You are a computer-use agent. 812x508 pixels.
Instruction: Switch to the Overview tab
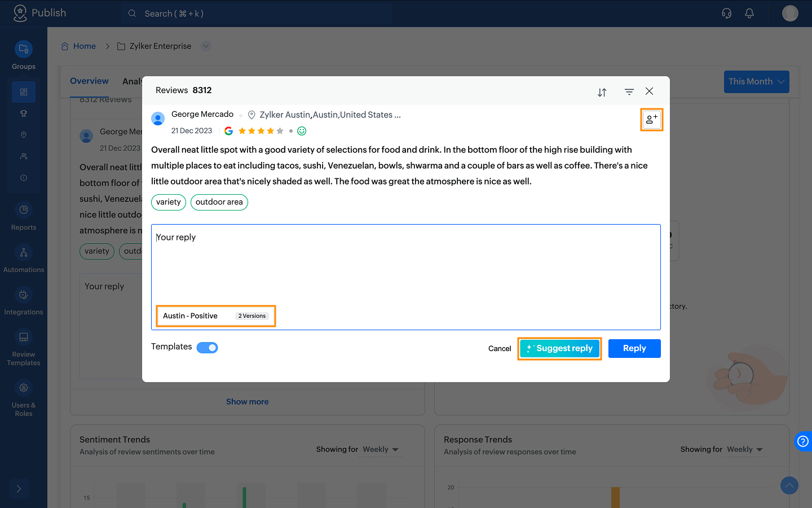(x=89, y=81)
